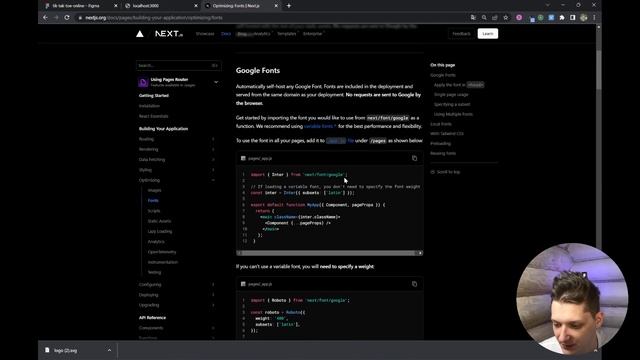Click the page vertical scrollbar thumb

click(x=598, y=69)
